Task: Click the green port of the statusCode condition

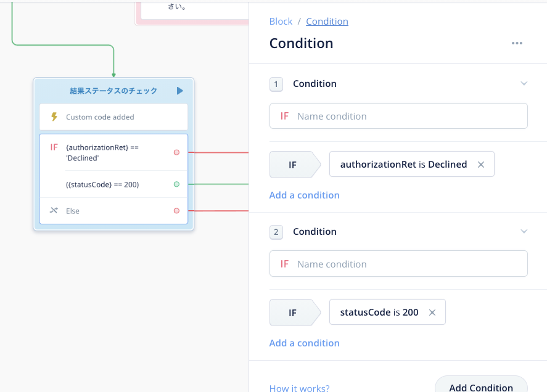Action: click(x=176, y=184)
